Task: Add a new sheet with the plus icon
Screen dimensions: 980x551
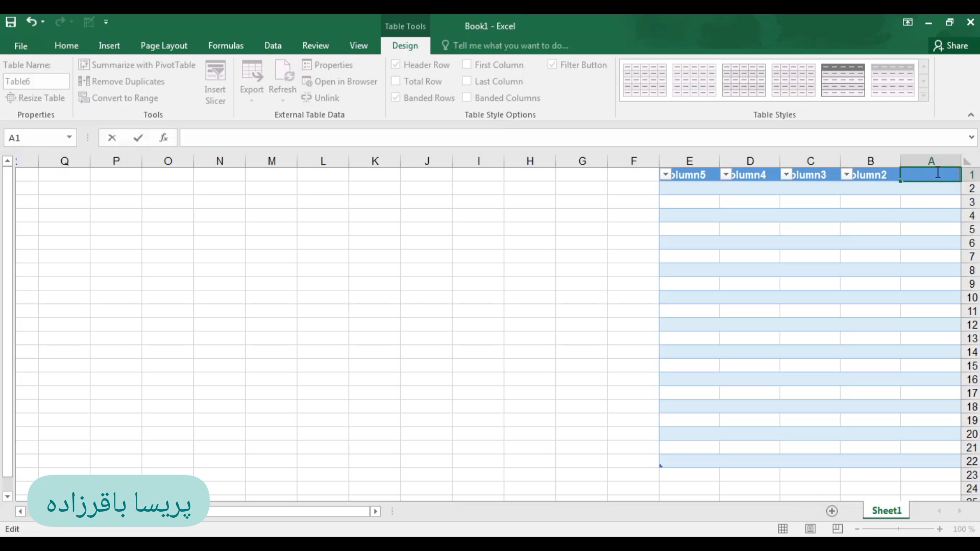Action: 832,511
